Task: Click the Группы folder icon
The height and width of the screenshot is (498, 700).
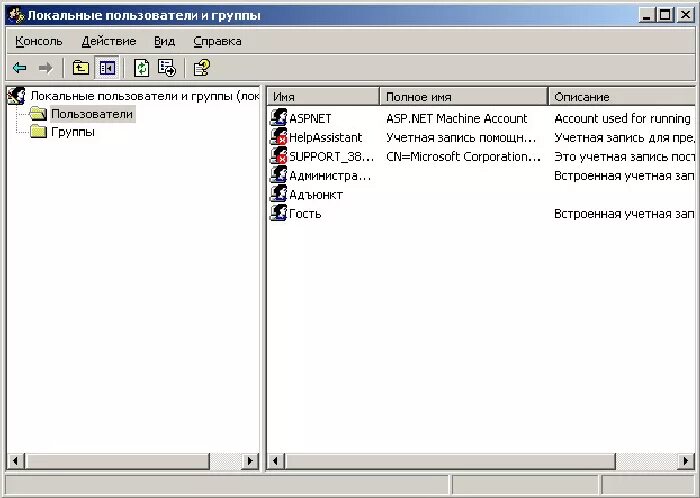Action: point(38,132)
